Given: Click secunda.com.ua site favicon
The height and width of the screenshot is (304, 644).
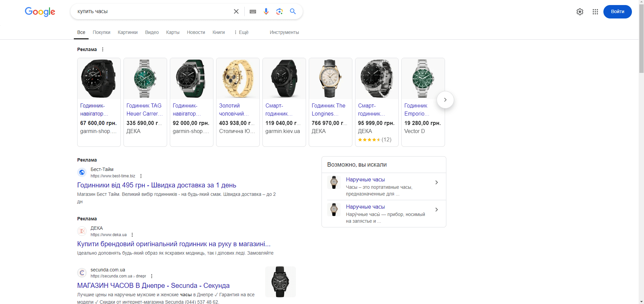Looking at the screenshot, I should [x=82, y=272].
